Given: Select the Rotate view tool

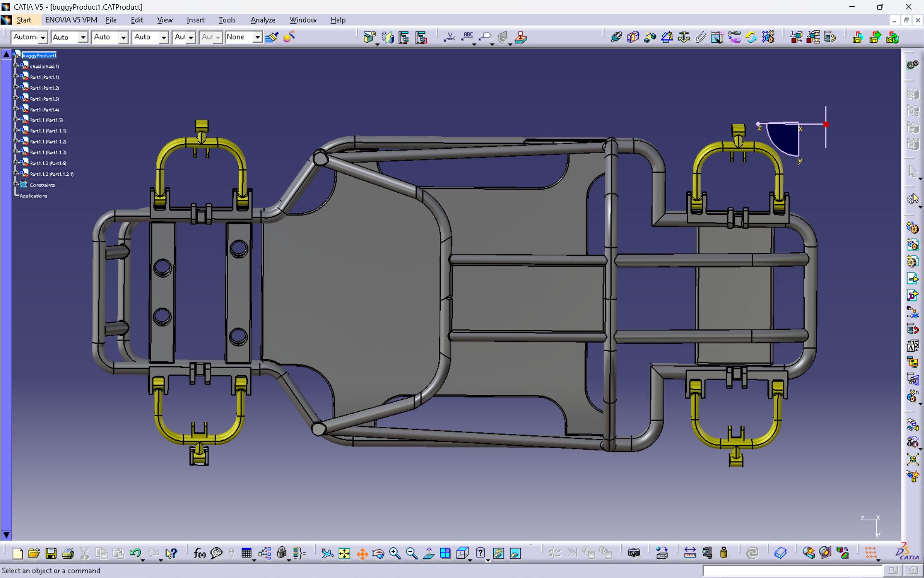Looking at the screenshot, I should 378,553.
